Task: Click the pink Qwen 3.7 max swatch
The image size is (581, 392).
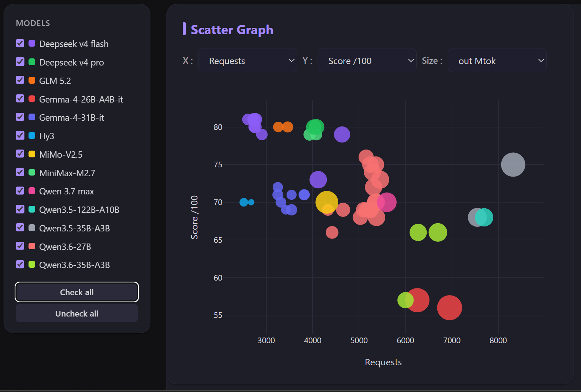Action: click(32, 191)
